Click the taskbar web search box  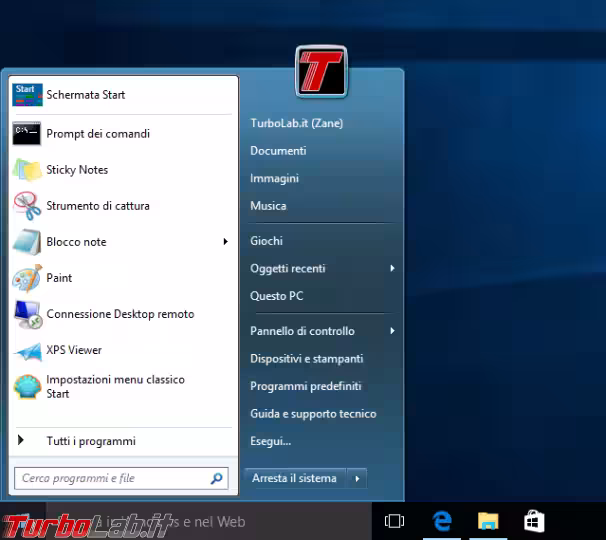(x=209, y=521)
